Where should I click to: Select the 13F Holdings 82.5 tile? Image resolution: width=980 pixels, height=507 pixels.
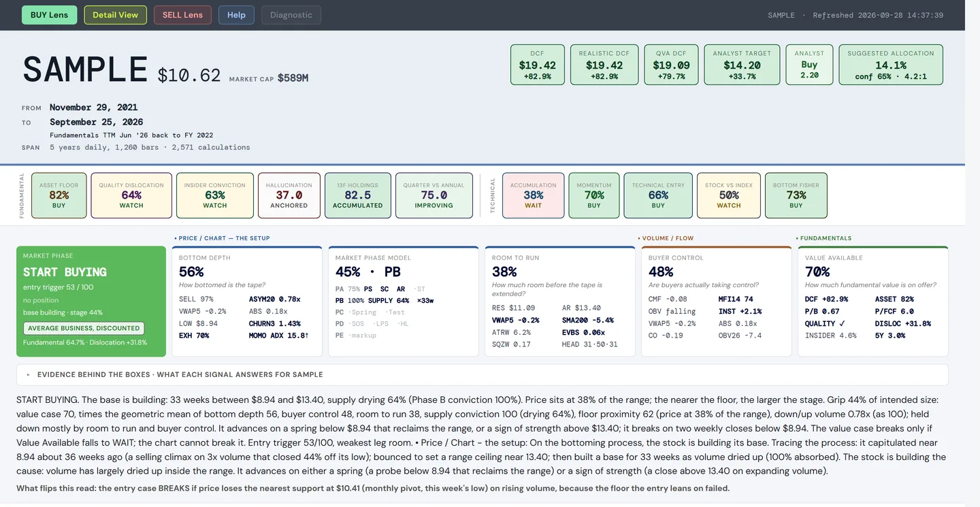click(x=358, y=195)
